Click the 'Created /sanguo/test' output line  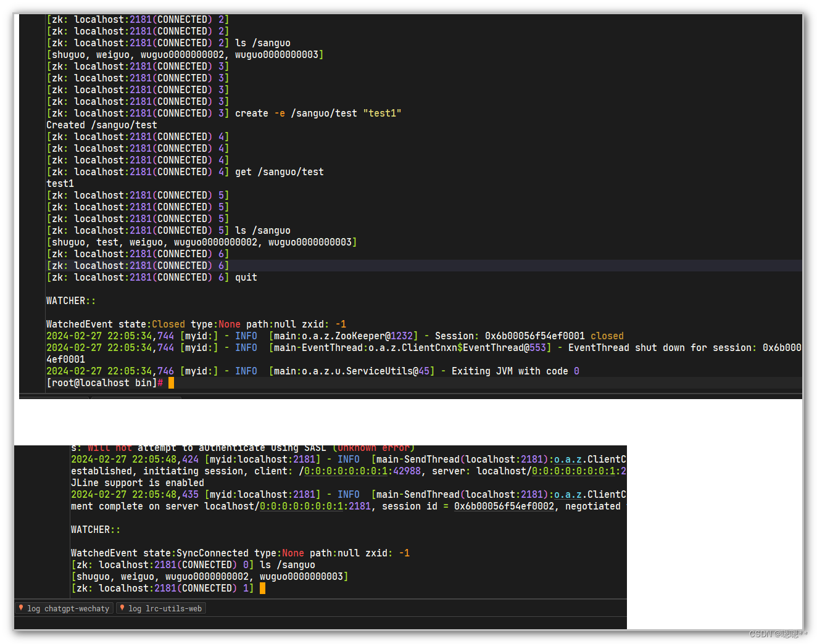tap(102, 125)
